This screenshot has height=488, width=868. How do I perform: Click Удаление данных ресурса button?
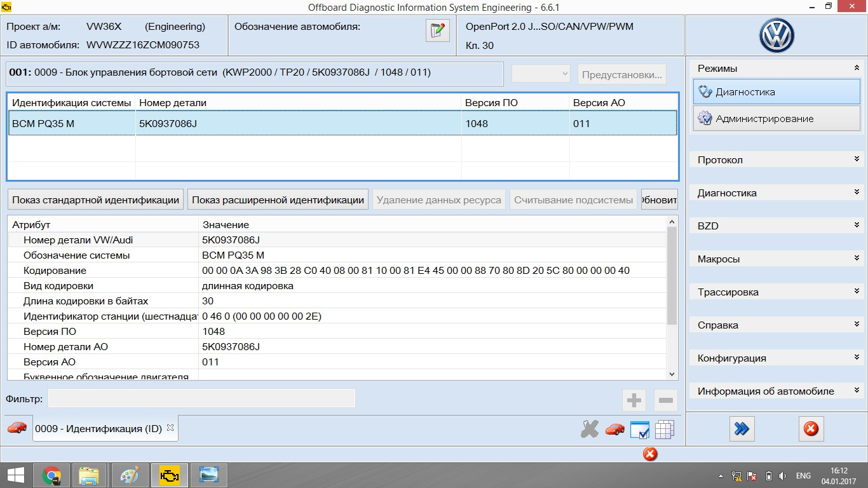438,200
